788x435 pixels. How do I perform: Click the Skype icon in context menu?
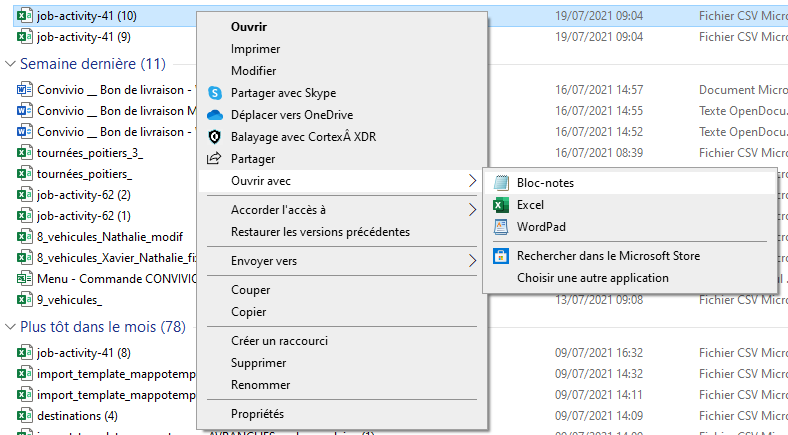click(213, 93)
